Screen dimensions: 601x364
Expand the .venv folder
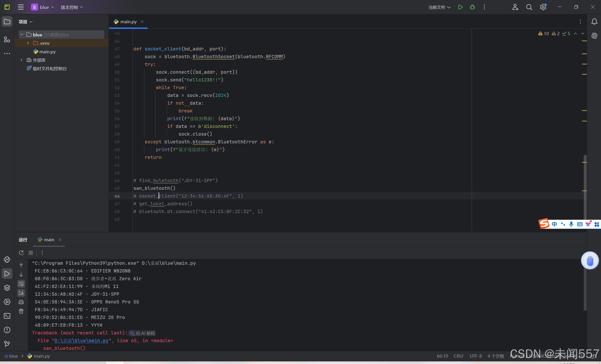point(28,43)
